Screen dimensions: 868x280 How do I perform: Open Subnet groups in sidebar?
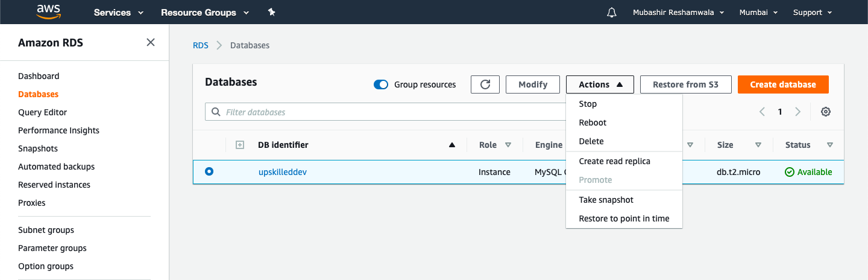point(46,230)
